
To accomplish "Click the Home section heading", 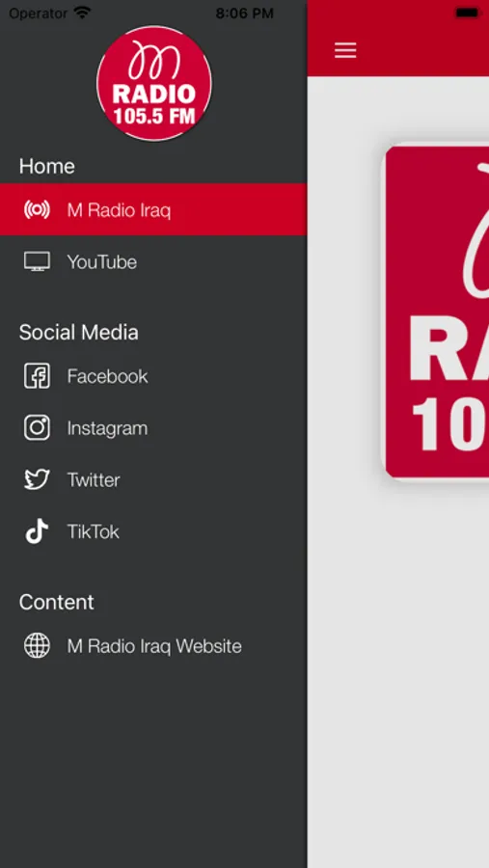I will pyautogui.click(x=47, y=166).
